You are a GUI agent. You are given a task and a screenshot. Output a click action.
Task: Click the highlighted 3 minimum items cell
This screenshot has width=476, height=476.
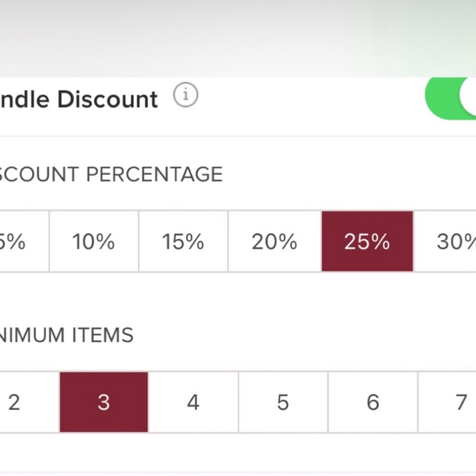click(104, 402)
